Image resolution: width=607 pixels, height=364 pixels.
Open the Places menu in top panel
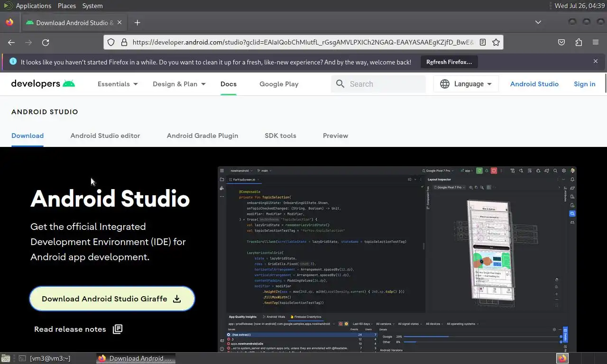point(67,6)
